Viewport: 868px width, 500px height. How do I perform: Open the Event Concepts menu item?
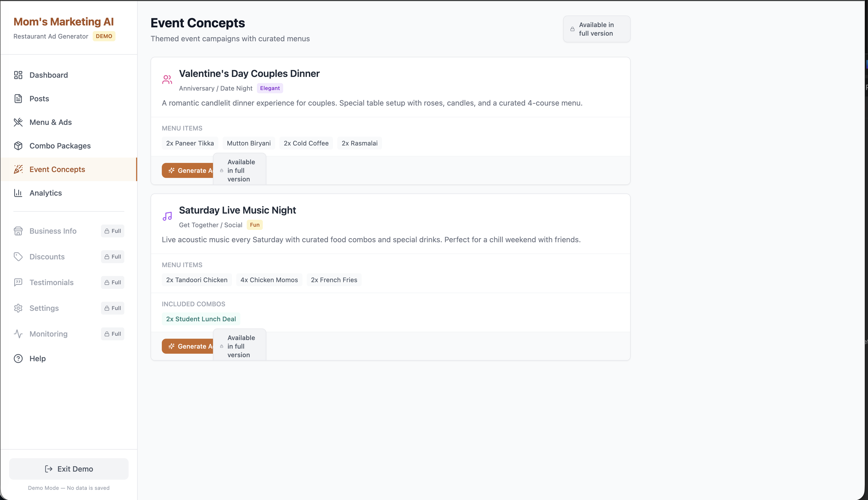[57, 169]
